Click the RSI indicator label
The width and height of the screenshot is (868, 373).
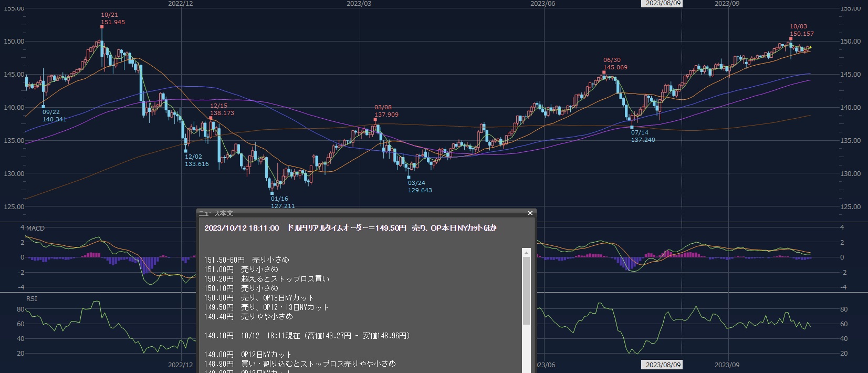point(32,299)
